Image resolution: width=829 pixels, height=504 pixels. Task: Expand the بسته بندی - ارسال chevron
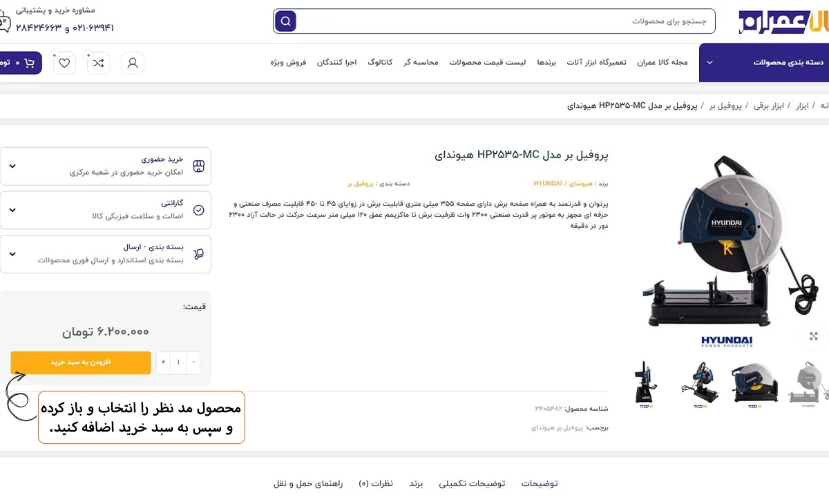(12, 254)
